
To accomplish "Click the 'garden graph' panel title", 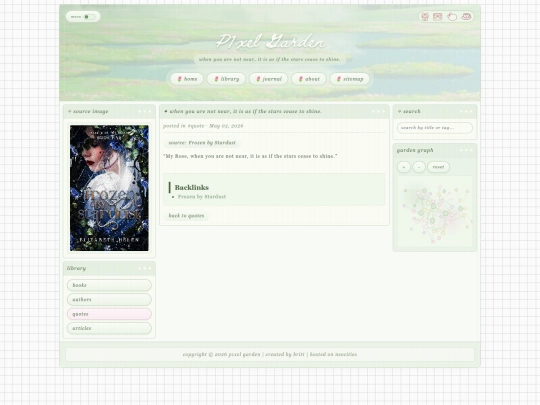I will (x=415, y=150).
